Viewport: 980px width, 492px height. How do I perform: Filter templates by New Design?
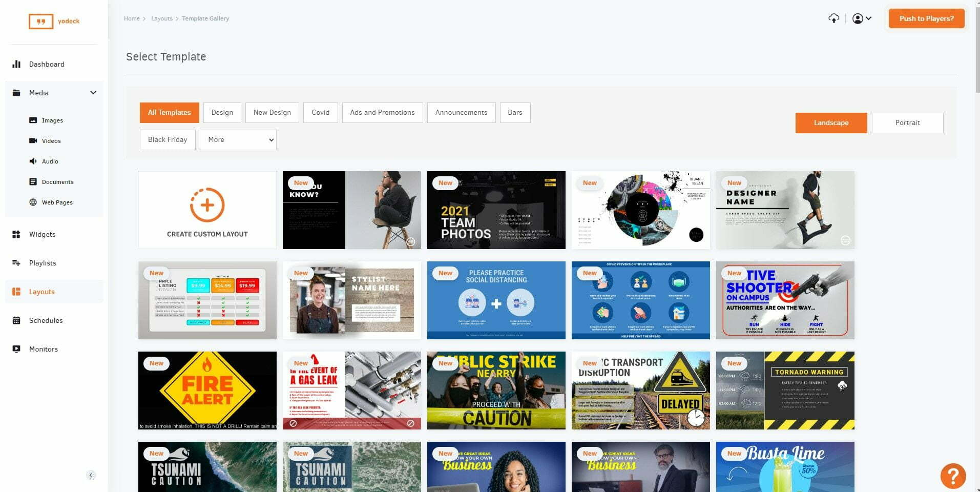click(272, 113)
